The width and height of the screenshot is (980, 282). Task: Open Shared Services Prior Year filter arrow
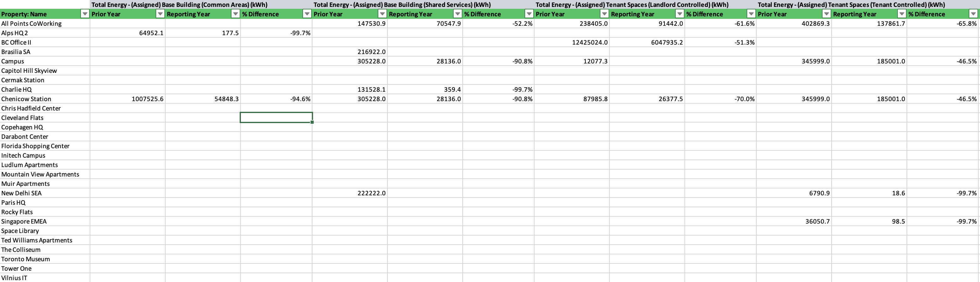point(382,14)
